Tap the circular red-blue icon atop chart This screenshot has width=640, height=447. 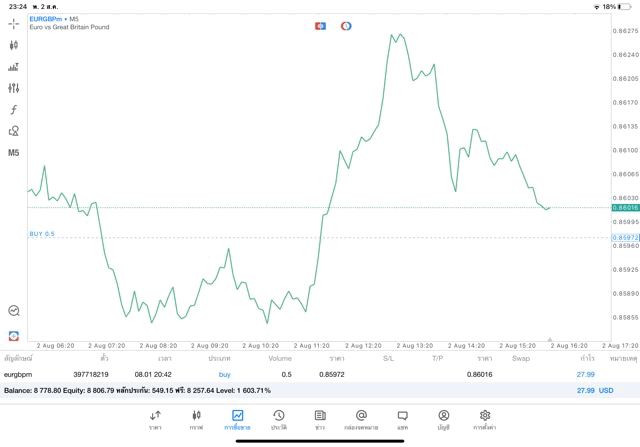(346, 25)
